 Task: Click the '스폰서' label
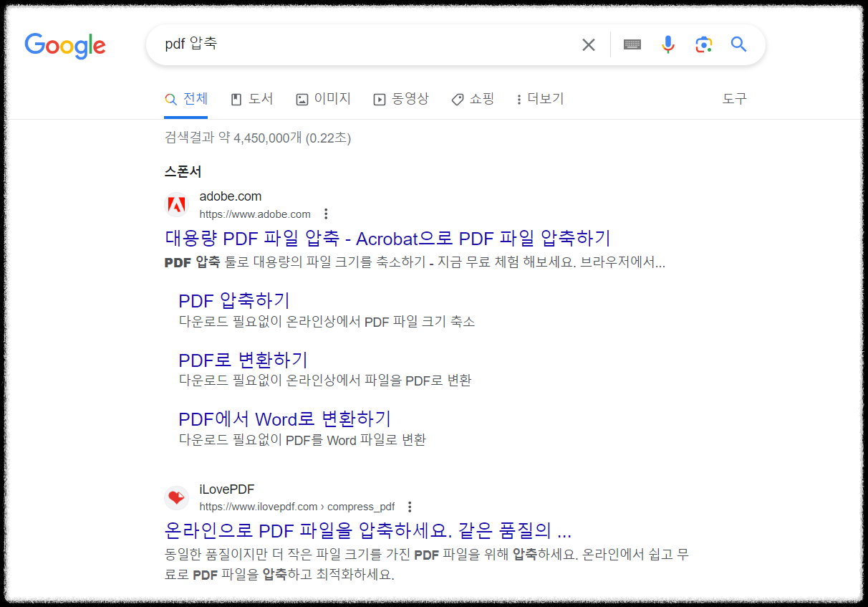tap(183, 172)
